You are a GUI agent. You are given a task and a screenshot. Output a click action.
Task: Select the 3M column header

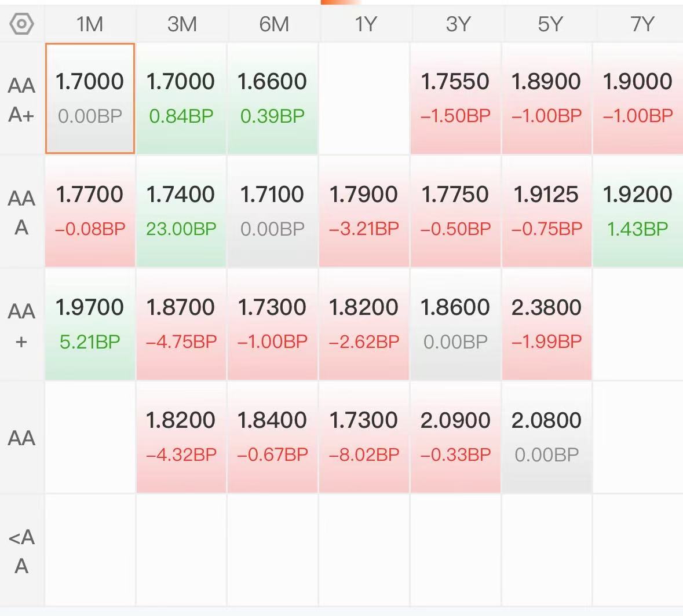[182, 24]
